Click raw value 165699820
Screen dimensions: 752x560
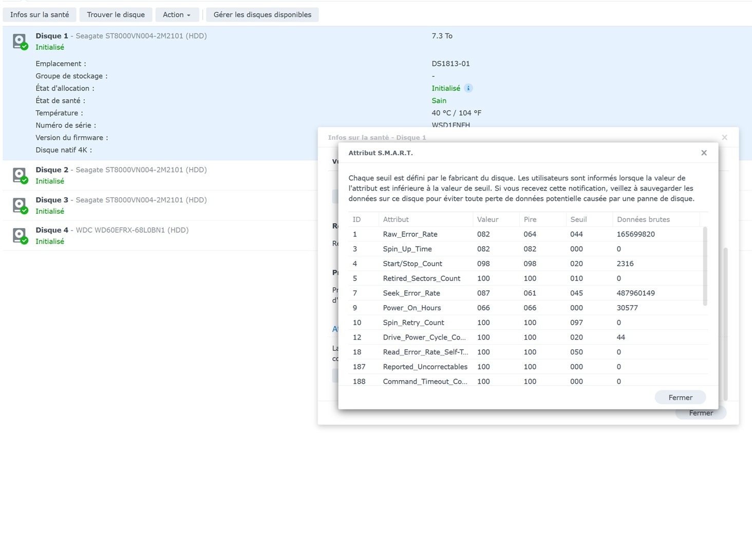[x=636, y=234]
